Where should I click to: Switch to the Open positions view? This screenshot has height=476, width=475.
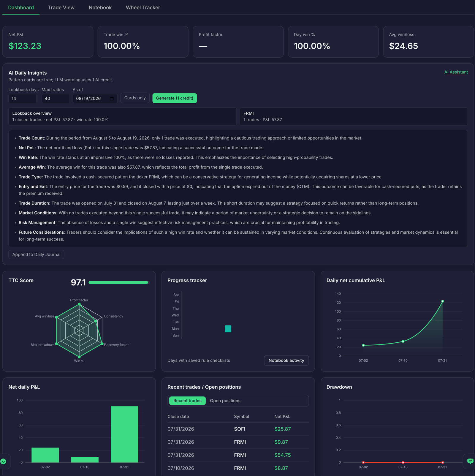tap(225, 401)
